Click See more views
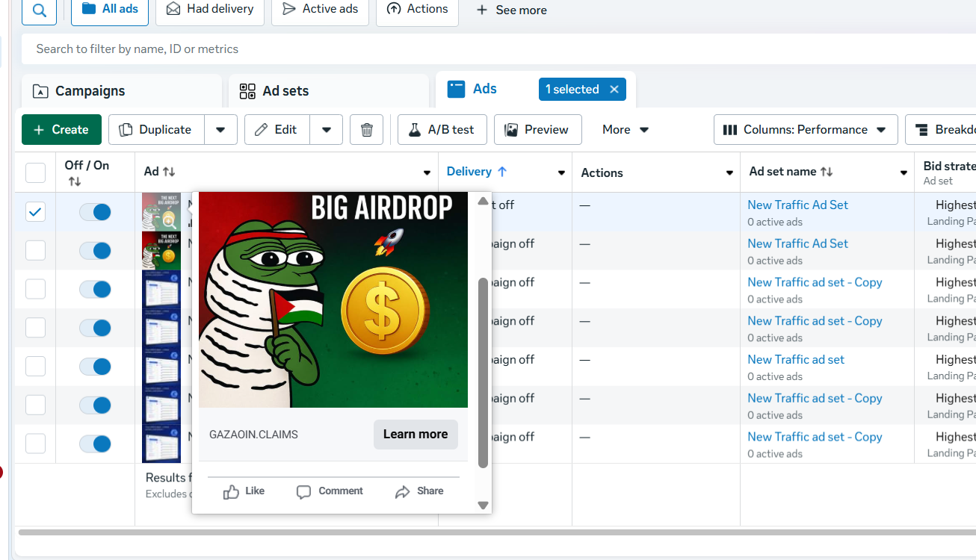 tap(511, 10)
